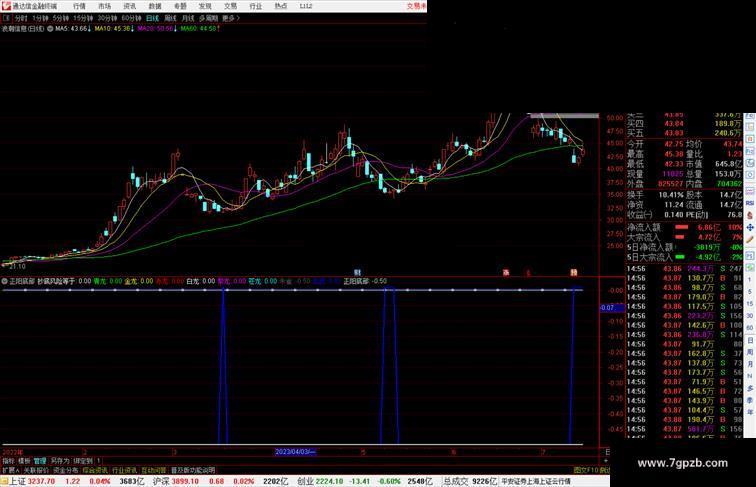Click the 交易 link at top right

click(416, 6)
